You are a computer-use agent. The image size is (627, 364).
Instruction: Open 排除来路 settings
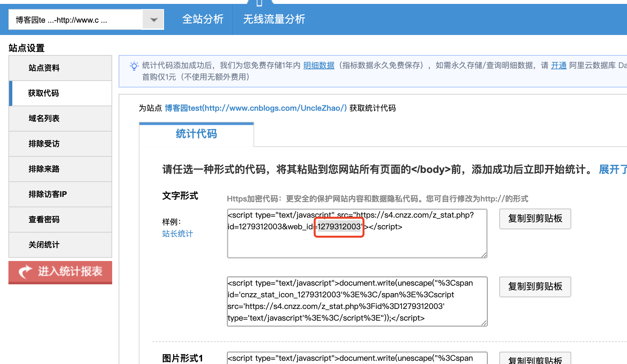[x=60, y=169]
